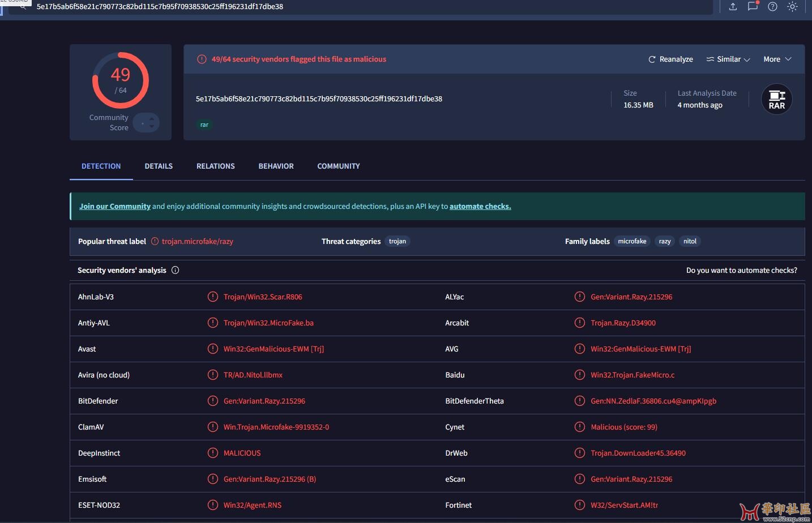This screenshot has width=812, height=523.
Task: Click the alert icon beside 49/64 vendors message
Action: (202, 59)
